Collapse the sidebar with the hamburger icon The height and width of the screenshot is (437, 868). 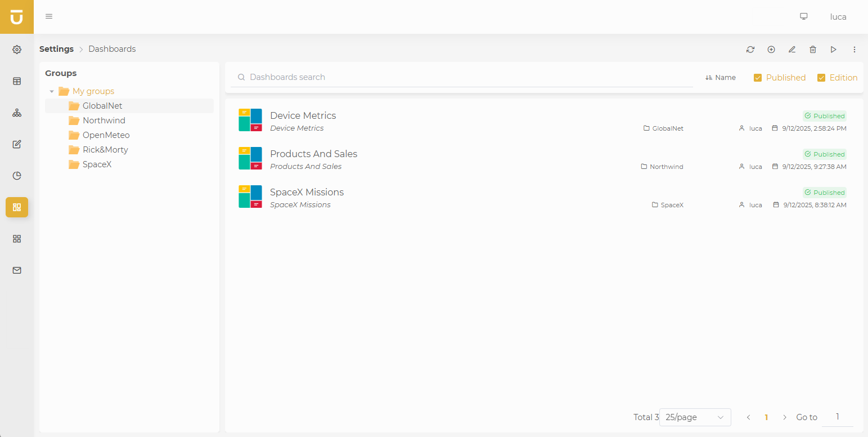(48, 16)
